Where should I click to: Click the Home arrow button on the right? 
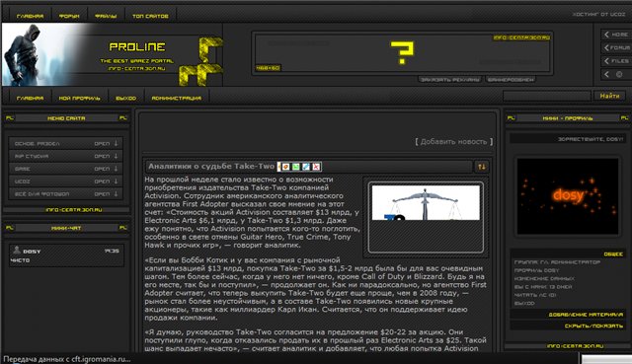pos(616,35)
